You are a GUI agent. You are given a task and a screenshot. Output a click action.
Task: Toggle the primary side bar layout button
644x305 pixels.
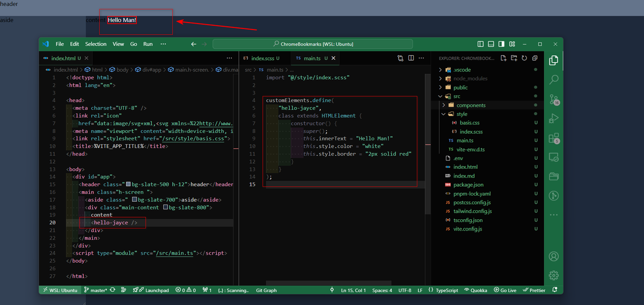pyautogui.click(x=480, y=44)
